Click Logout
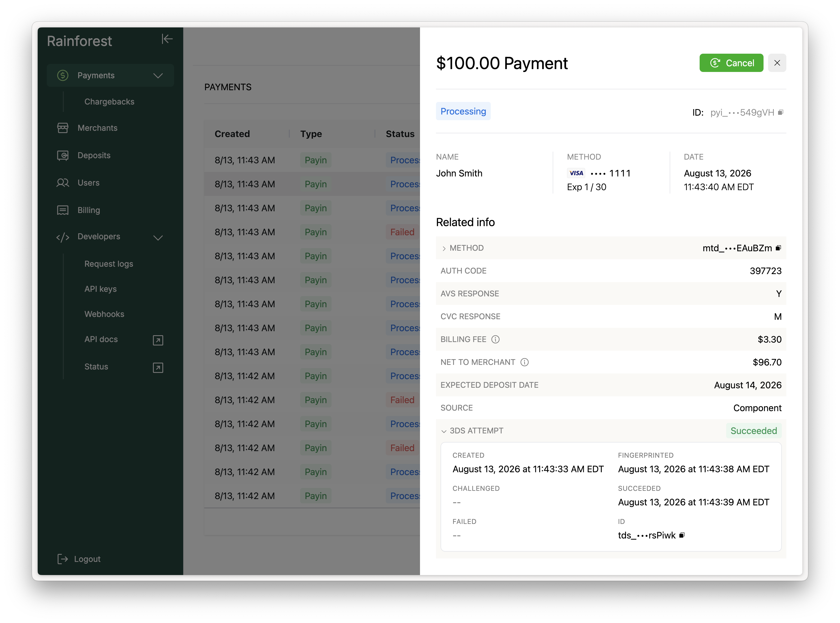This screenshot has width=840, height=623. click(x=87, y=559)
